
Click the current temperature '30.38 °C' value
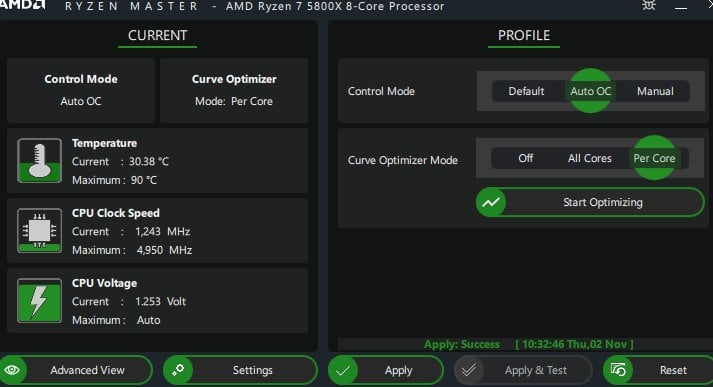pyautogui.click(x=149, y=161)
